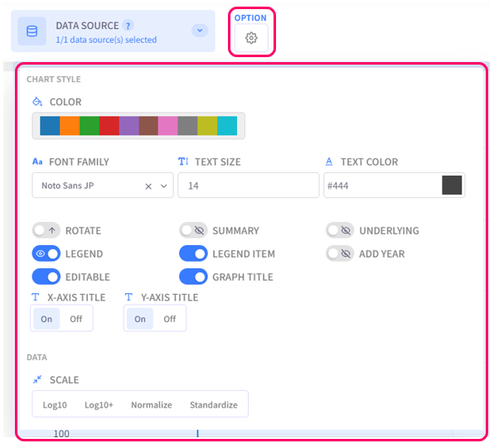Expand the Data Source dropdown chevron
This screenshot has width=499, height=448.
pyautogui.click(x=200, y=31)
